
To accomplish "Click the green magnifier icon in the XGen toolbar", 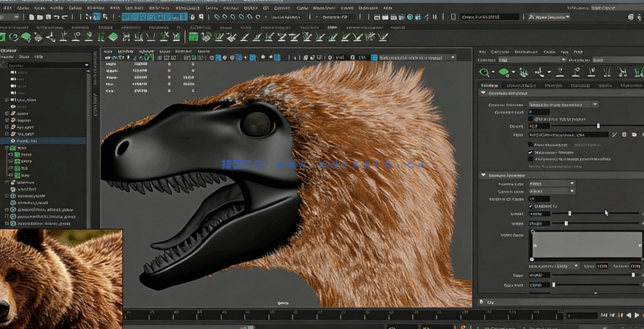I will click(x=484, y=72).
